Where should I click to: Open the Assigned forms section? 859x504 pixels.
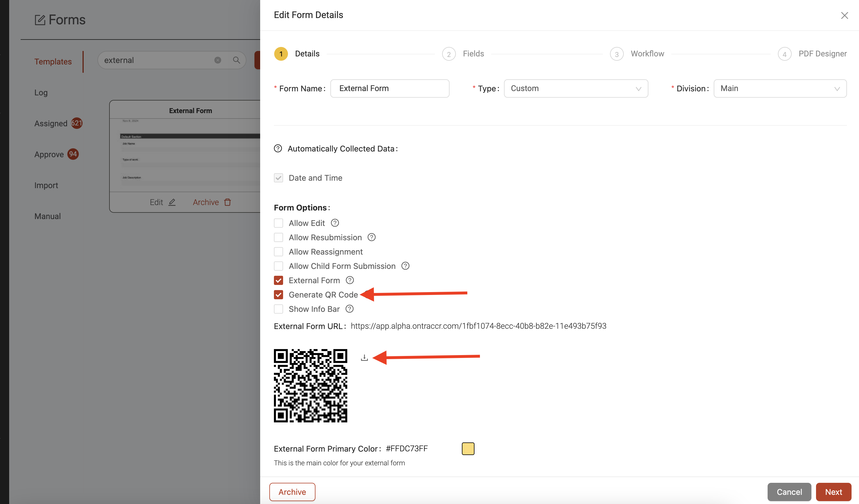(51, 123)
